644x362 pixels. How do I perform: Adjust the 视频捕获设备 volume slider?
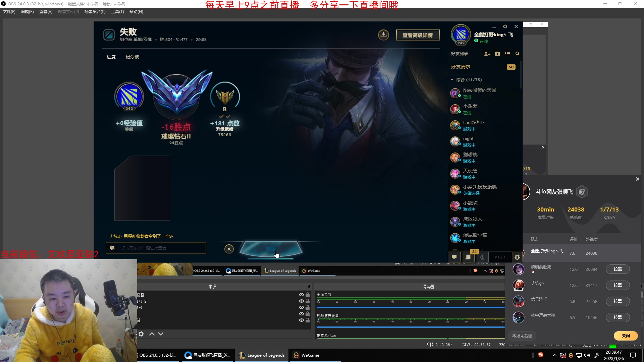click(x=411, y=327)
